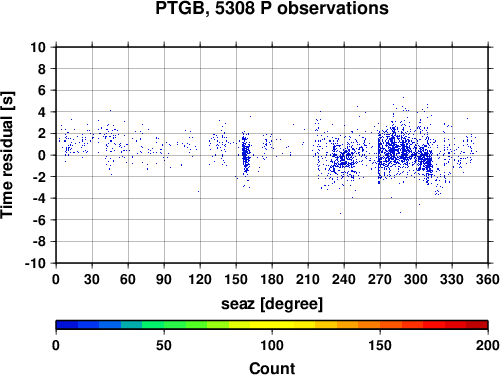Click the y-axis tick label 0
Screen dimensions: 500x375
(42, 155)
